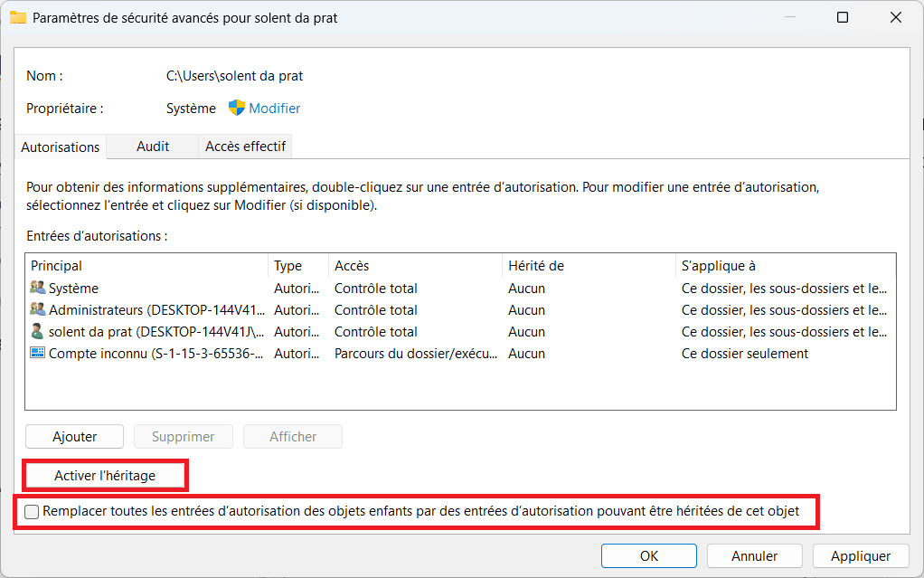924x578 pixels.
Task: Click the path C:\Users\solent da prat
Action: 234,76
